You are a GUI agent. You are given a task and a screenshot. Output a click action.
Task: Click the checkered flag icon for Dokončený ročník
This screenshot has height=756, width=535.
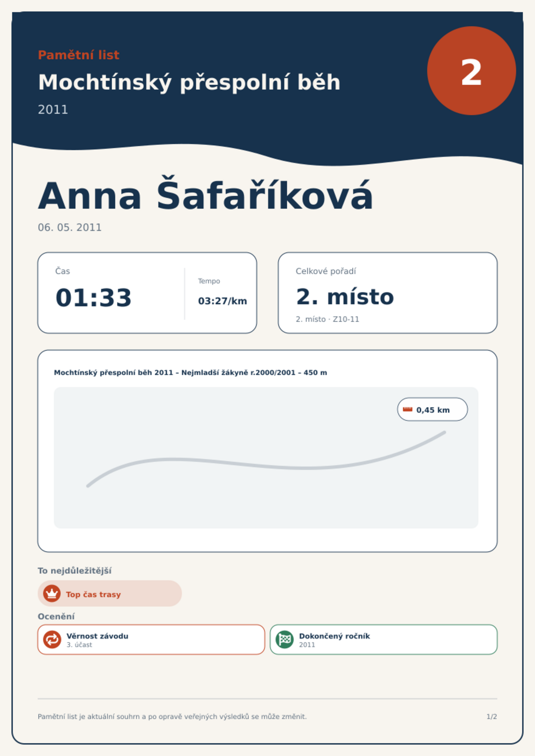[284, 639]
